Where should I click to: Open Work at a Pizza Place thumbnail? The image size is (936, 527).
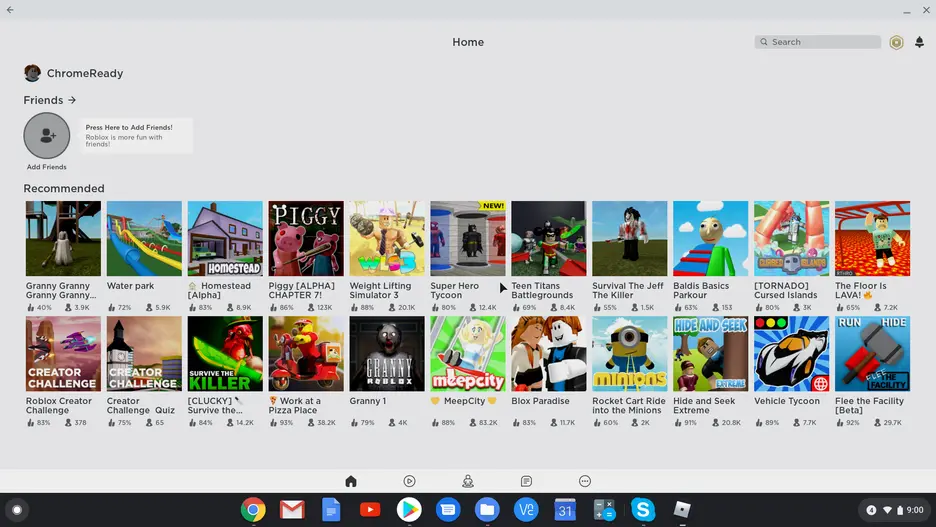point(306,354)
